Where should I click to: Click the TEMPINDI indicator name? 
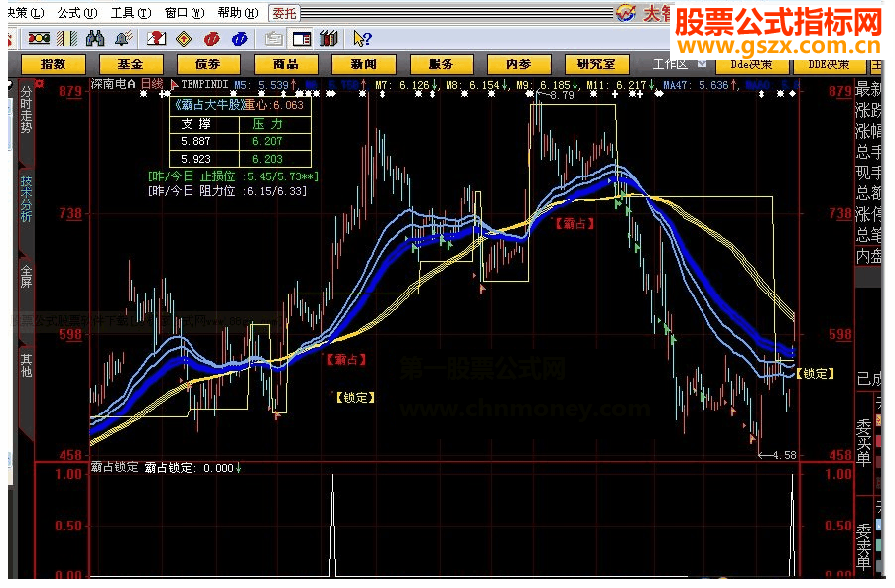(204, 84)
